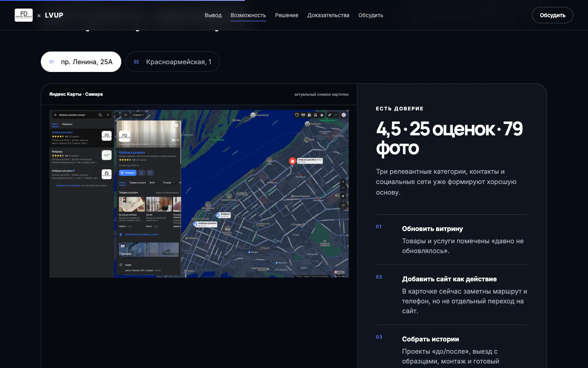Select the пр. Ленина, 25А address tab
The height and width of the screenshot is (368, 588).
pyautogui.click(x=81, y=62)
